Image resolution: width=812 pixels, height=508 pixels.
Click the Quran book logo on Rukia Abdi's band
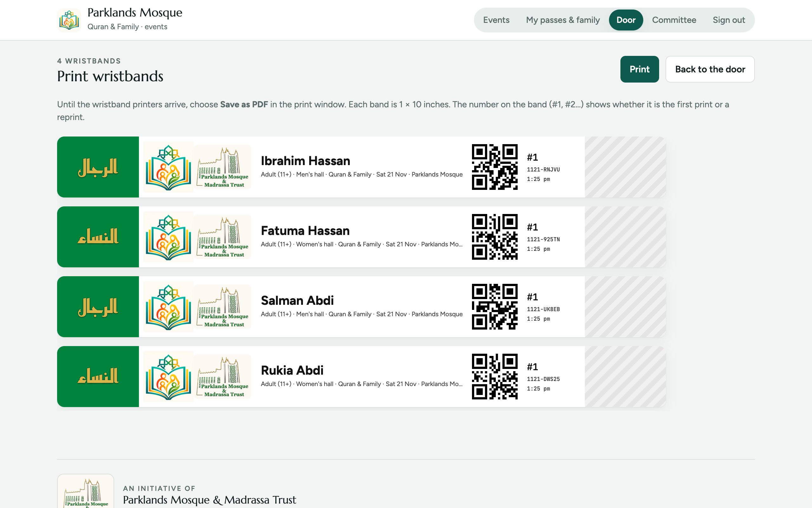coord(168,377)
